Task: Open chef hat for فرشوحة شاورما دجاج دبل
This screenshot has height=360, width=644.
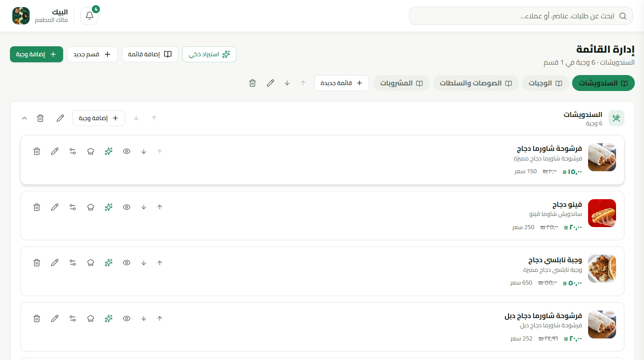Action: point(91,318)
